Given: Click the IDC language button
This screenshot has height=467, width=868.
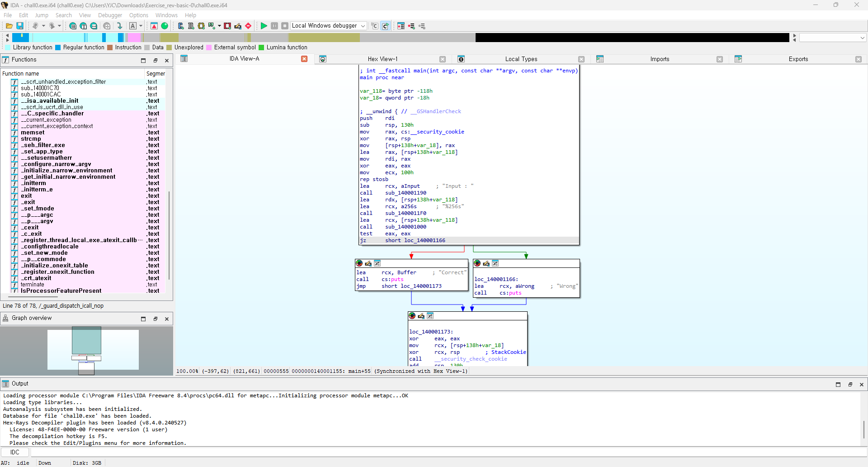Looking at the screenshot, I should tap(15, 452).
